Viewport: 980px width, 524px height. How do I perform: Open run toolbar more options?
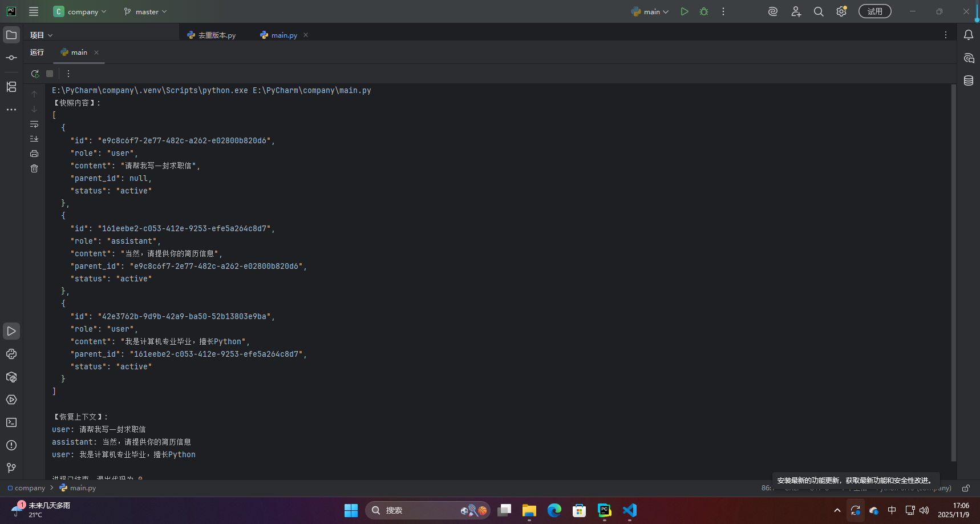(68, 74)
